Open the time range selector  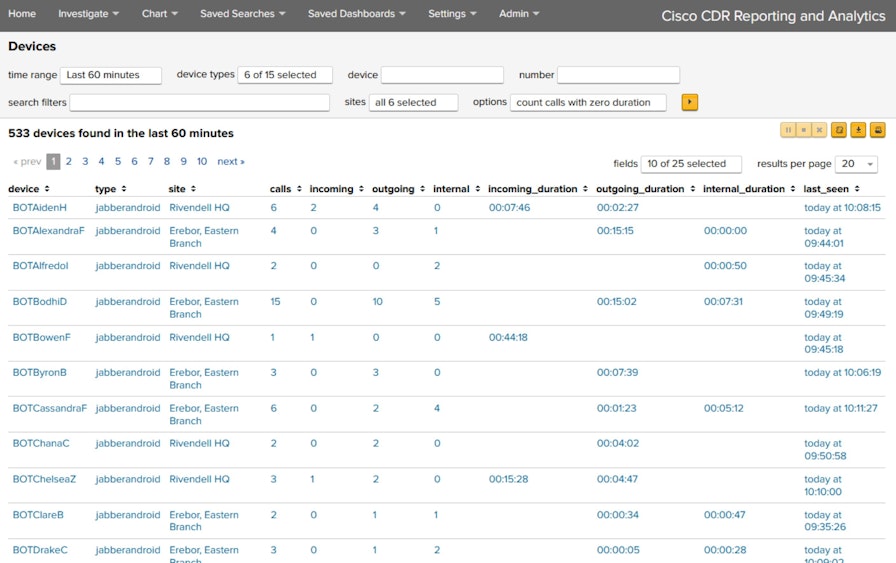click(x=111, y=75)
